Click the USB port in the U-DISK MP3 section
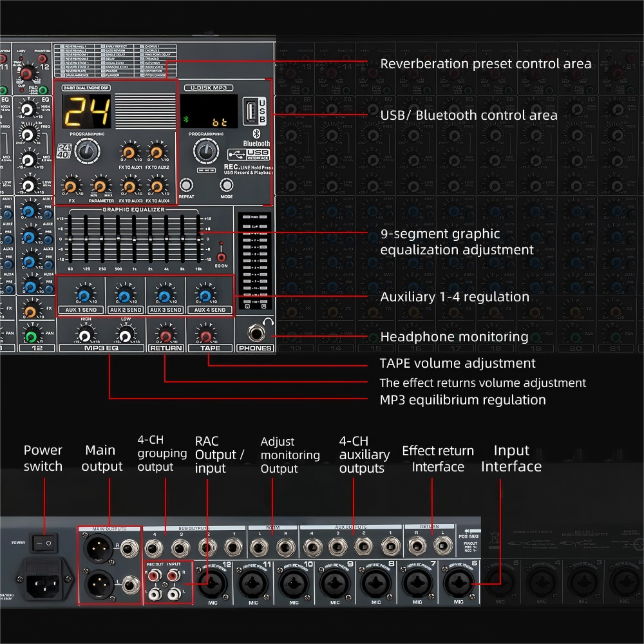 pos(250,109)
